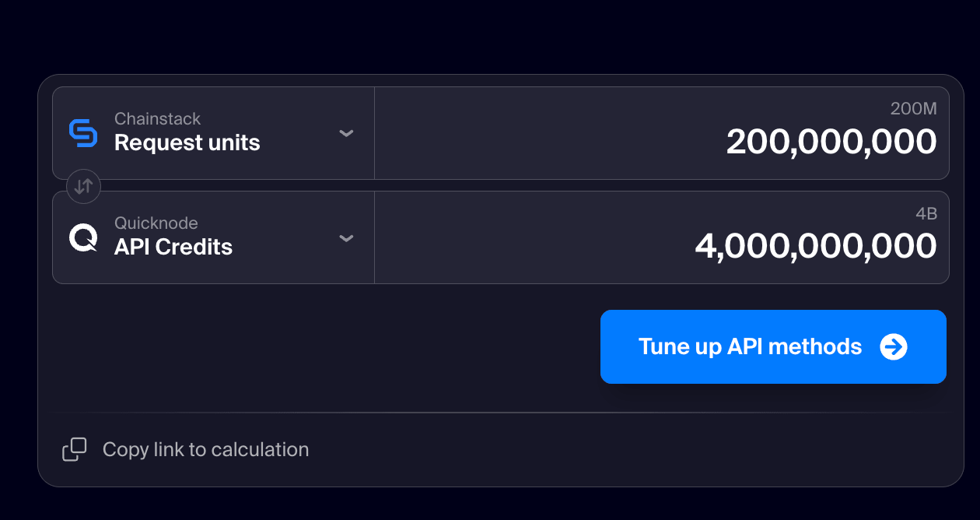Click the 4B abbreviated value label
The width and height of the screenshot is (980, 520).
tap(926, 213)
